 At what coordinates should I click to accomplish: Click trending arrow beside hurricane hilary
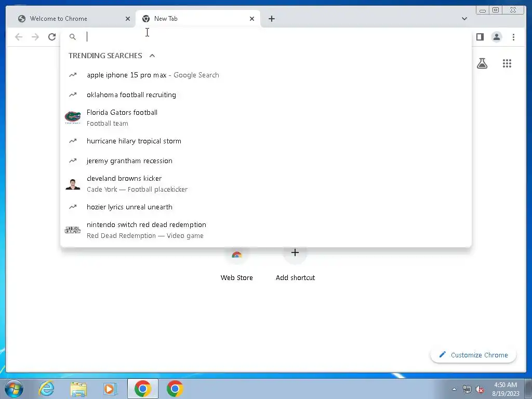coord(73,141)
